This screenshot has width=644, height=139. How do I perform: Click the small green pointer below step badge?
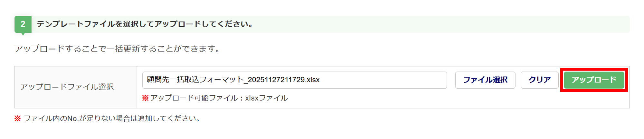click(x=23, y=34)
